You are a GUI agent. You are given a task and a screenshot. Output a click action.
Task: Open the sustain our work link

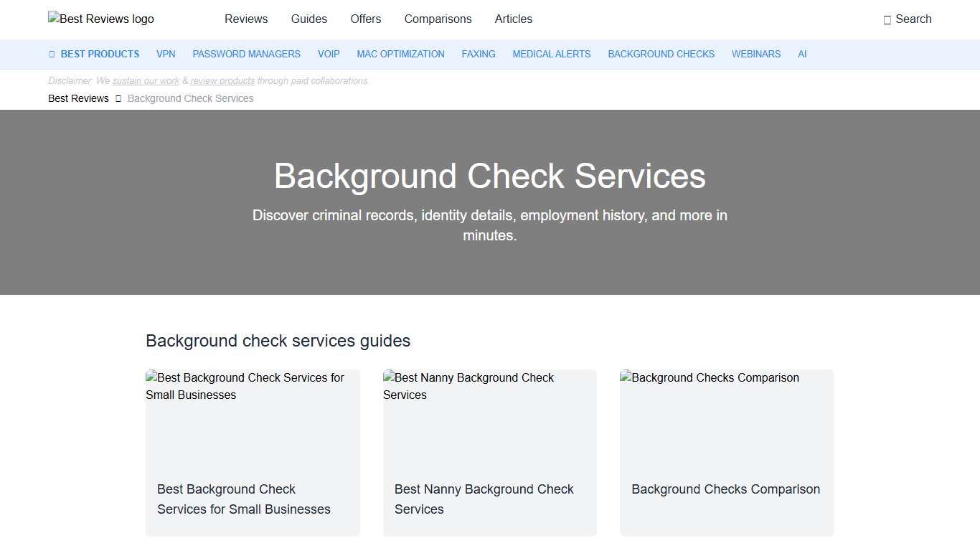coord(146,80)
